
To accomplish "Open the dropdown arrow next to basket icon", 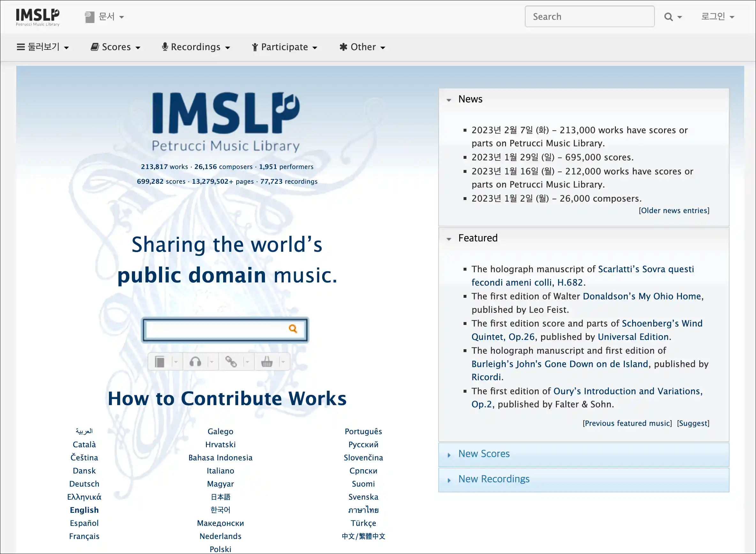I will [283, 362].
